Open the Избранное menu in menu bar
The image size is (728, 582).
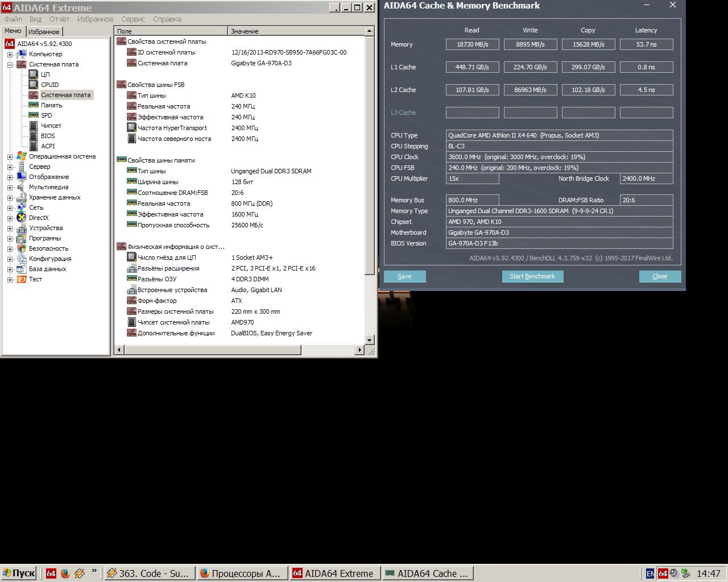click(95, 19)
